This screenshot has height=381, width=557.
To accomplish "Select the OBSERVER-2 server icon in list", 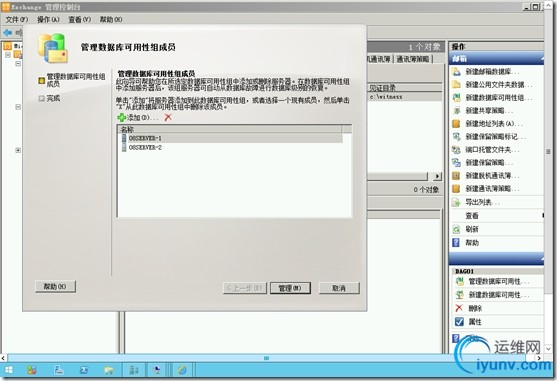I will pos(124,147).
